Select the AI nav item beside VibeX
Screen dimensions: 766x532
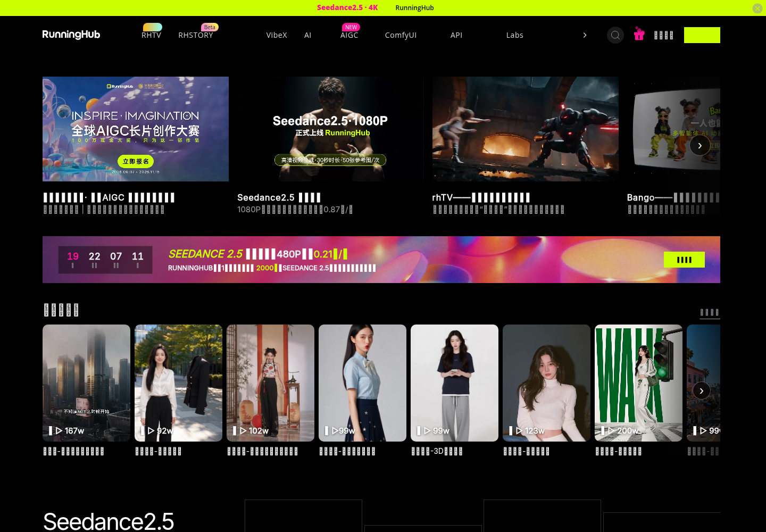click(x=308, y=35)
